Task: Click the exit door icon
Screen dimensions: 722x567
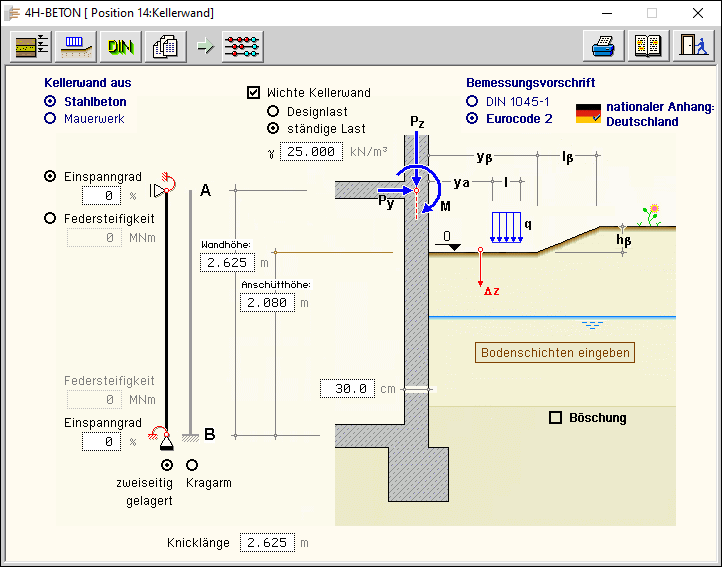Action: click(x=692, y=46)
